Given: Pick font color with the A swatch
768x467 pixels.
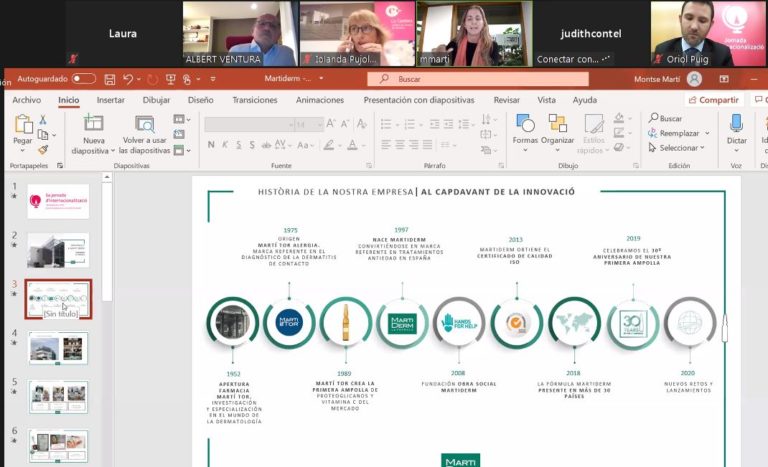Looking at the screenshot, I should click(352, 145).
